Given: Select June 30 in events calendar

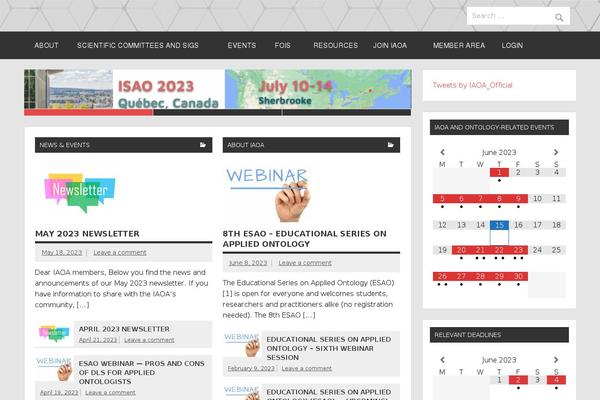Looking at the screenshot, I should (518, 276).
